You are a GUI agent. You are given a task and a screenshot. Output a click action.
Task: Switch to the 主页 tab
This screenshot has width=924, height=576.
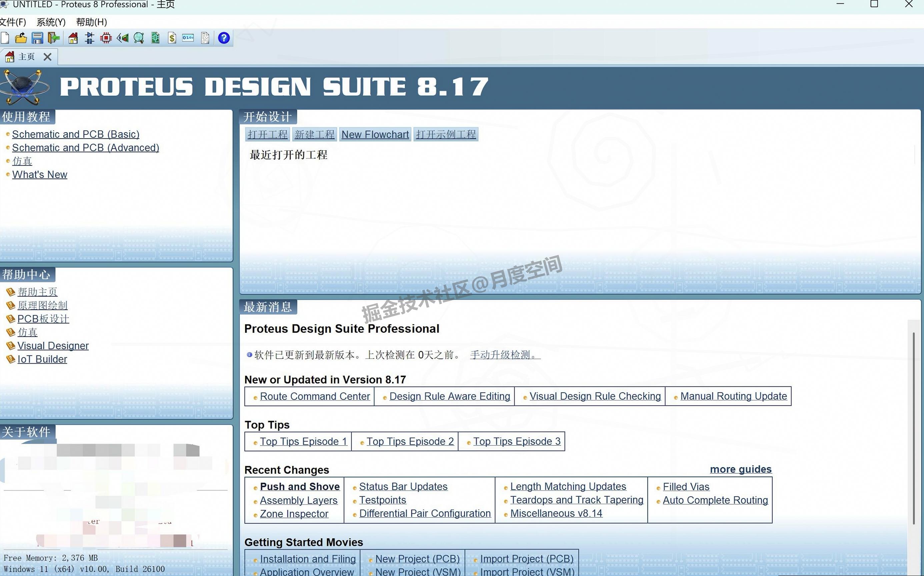[26, 56]
